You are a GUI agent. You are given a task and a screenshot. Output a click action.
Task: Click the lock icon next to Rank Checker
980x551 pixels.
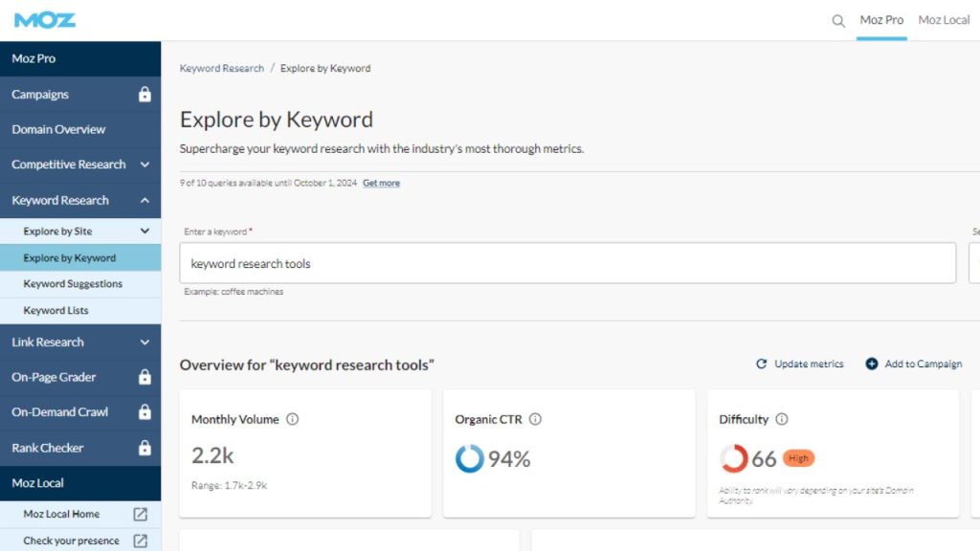click(x=145, y=448)
